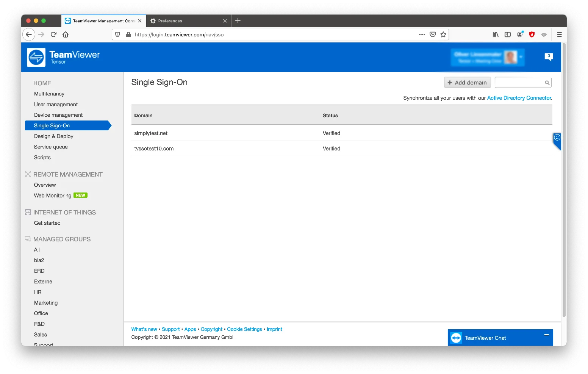Open the Firefox library icon
The width and height of the screenshot is (588, 374).
tap(496, 34)
